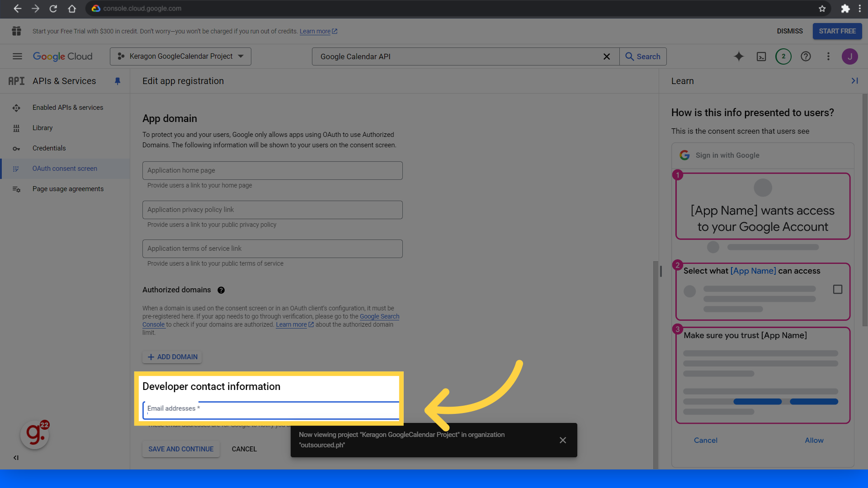
Task: Open the main navigation hamburger menu
Action: point(17,56)
